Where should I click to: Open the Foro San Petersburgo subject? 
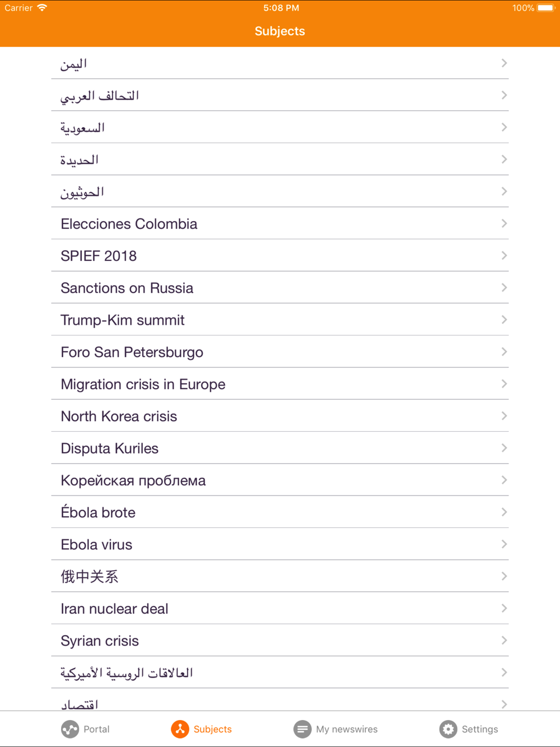[132, 352]
